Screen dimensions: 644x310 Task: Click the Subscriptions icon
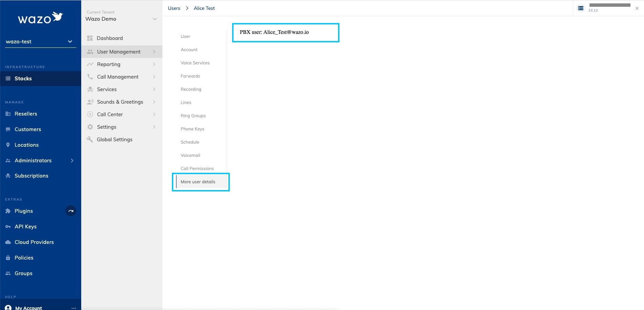[x=8, y=176]
